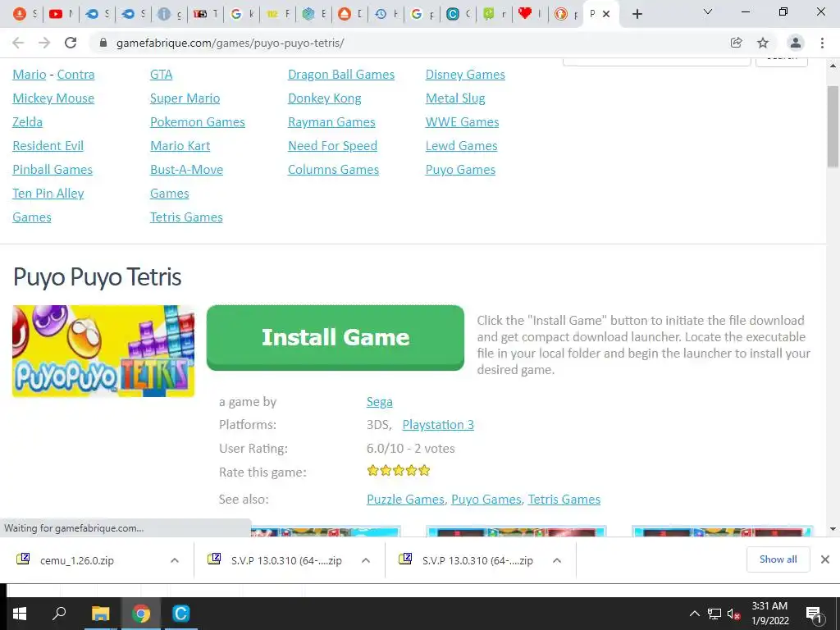Click the muted volume tray icon

[733, 614]
